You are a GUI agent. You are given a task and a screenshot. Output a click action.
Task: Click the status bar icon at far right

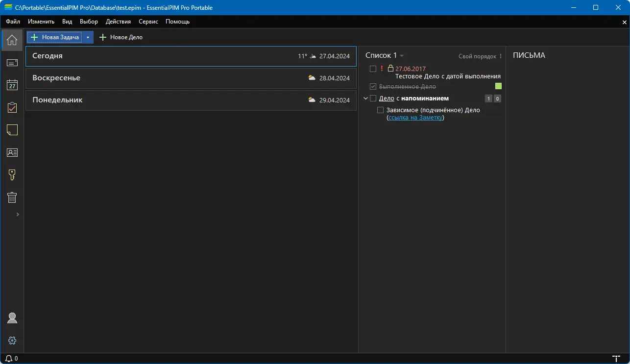coord(616,359)
